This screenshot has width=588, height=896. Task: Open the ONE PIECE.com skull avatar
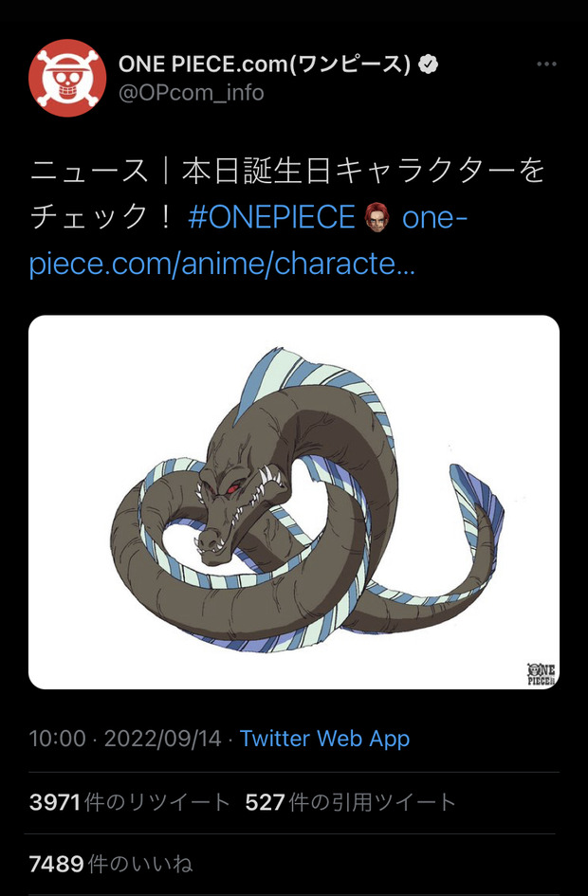tap(66, 78)
